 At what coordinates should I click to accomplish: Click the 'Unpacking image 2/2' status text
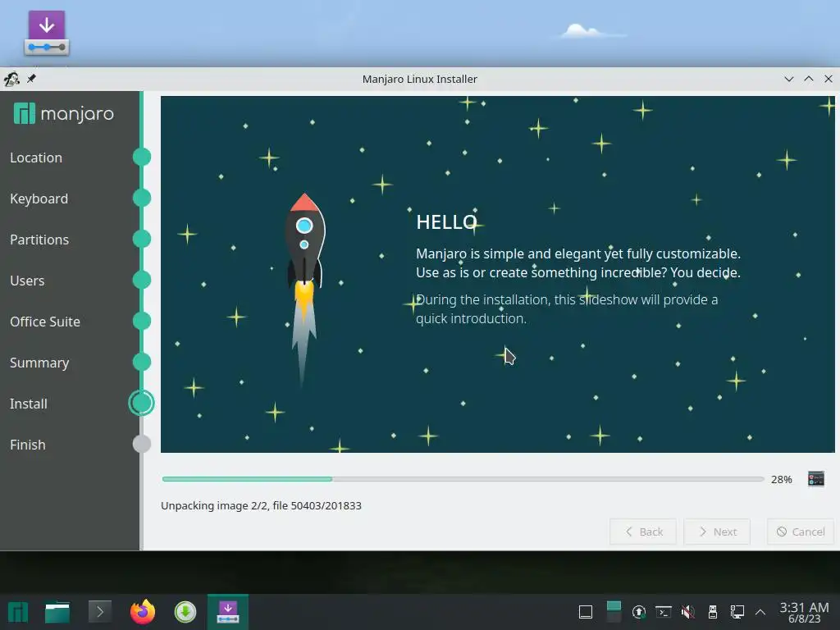pos(261,505)
